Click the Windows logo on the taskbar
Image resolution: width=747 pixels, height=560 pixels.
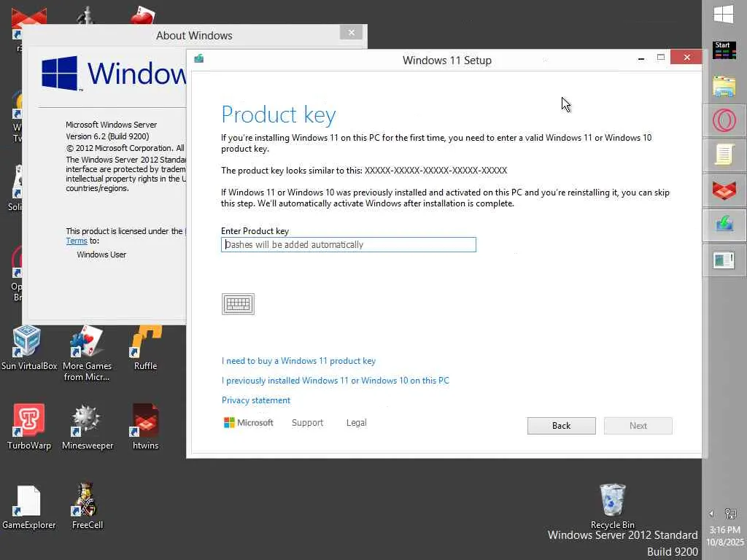(x=724, y=15)
